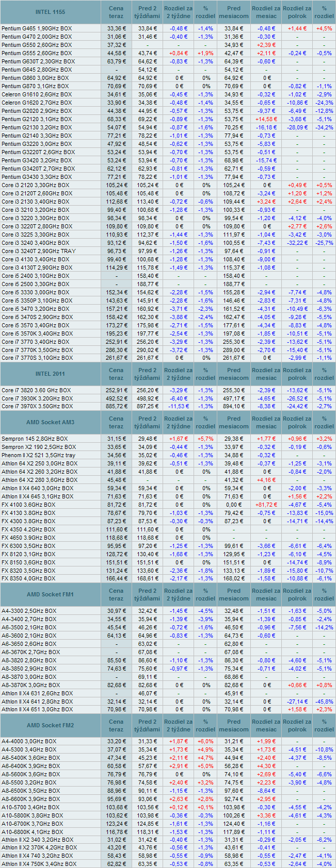
Task: Select A4-4000 3,0GHz BOX product name
Action: pyautogui.click(x=29, y=741)
